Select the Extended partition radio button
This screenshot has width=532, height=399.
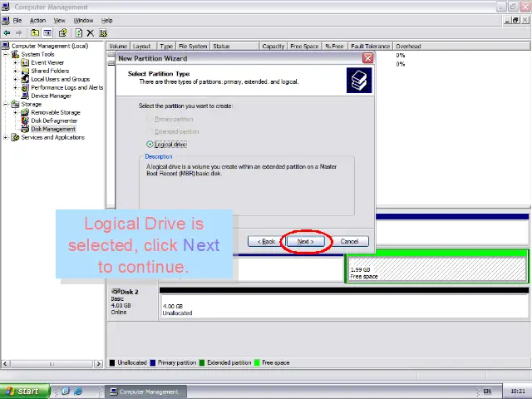coord(150,131)
